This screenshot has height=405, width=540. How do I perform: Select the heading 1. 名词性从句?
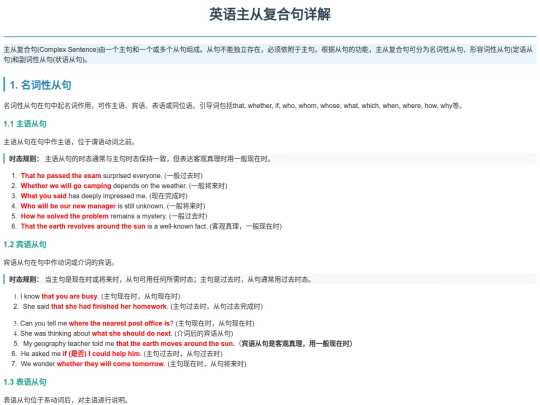click(41, 85)
